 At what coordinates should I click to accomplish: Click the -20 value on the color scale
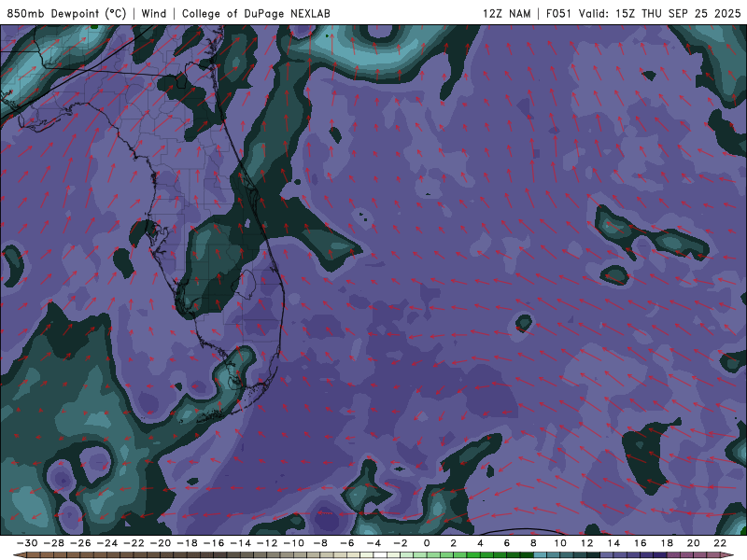161,543
